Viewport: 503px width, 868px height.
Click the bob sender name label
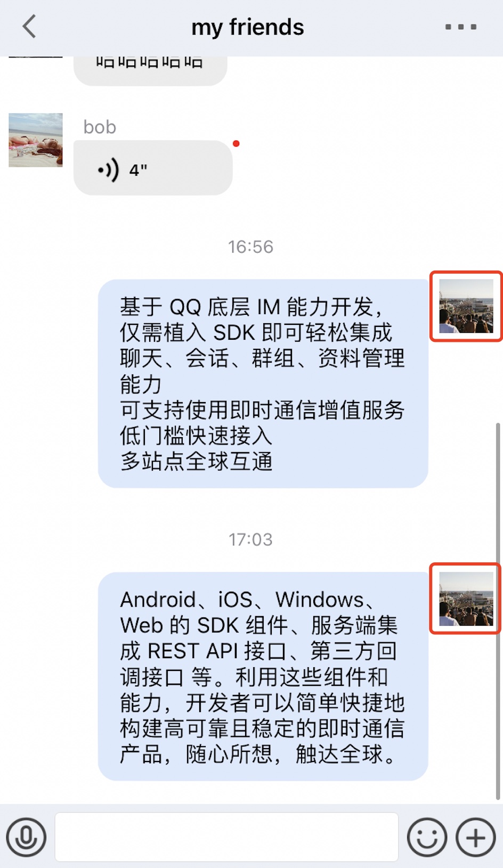[100, 127]
